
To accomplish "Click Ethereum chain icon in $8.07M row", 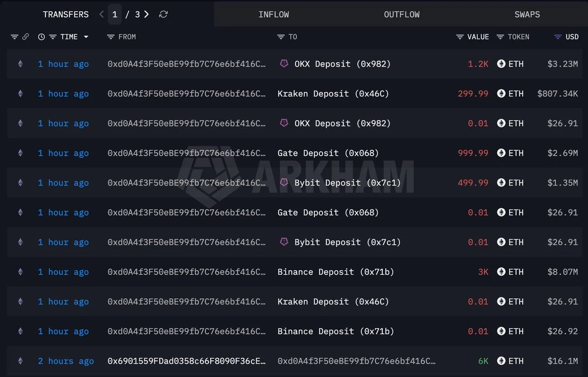I will (x=20, y=272).
